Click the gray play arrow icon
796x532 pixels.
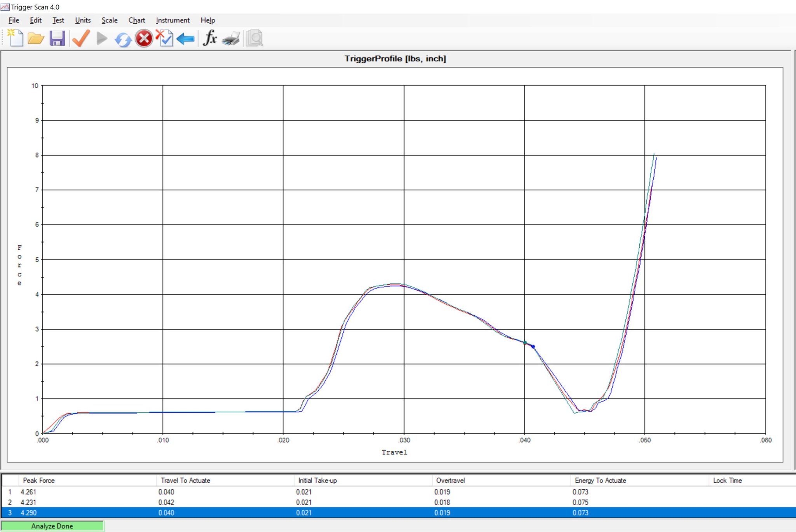(x=102, y=38)
